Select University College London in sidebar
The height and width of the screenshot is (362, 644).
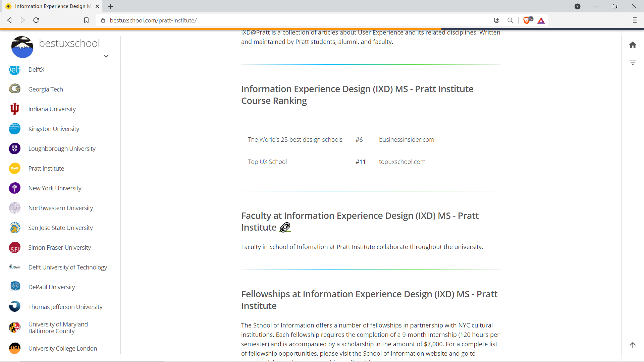[x=62, y=348]
